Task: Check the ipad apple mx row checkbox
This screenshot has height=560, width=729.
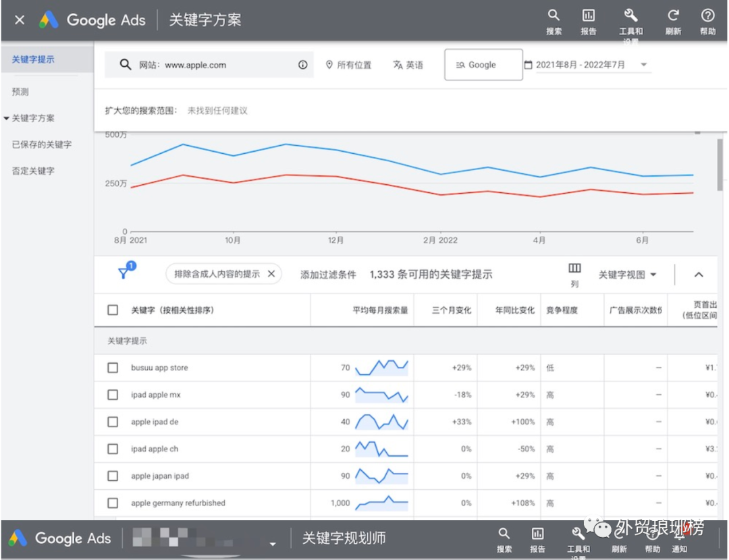Action: pyautogui.click(x=113, y=395)
